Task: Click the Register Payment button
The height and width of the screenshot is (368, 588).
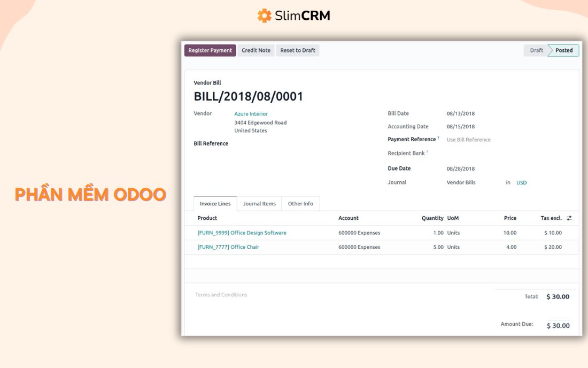Action: pos(210,50)
